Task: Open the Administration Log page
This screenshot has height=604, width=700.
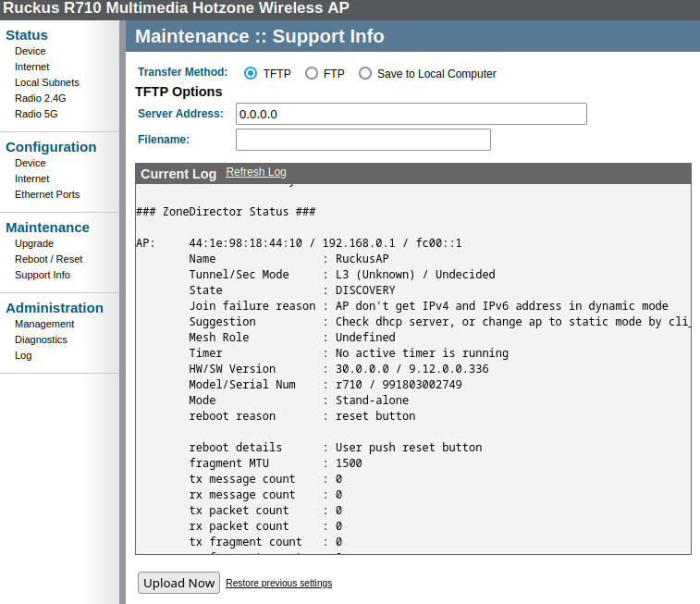Action: 23,355
